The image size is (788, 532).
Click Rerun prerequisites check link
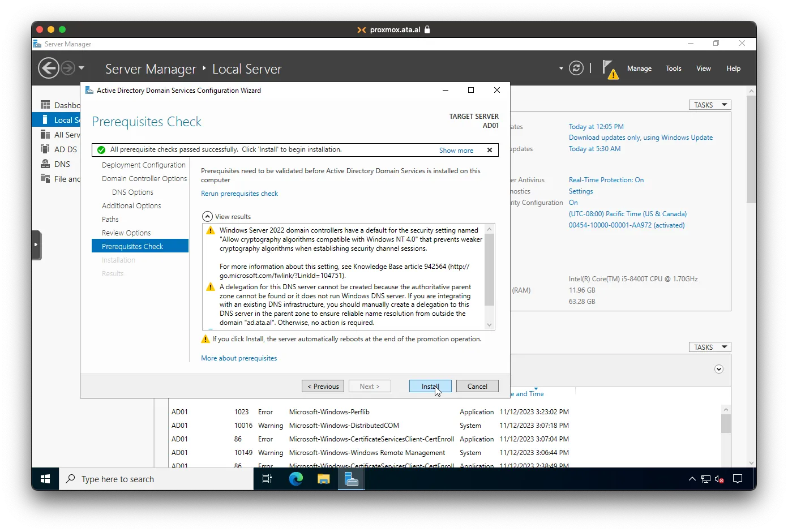(x=239, y=194)
